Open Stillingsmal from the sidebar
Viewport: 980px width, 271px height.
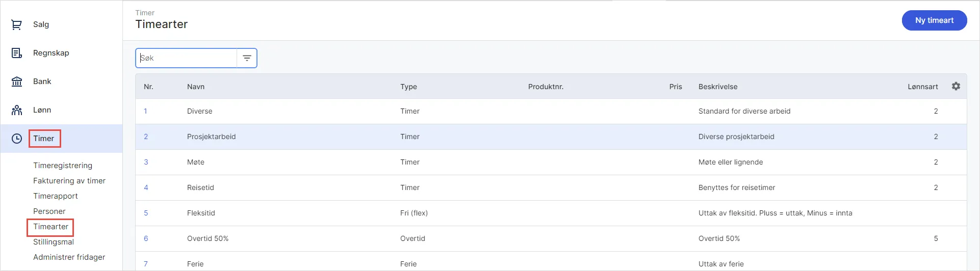point(54,242)
